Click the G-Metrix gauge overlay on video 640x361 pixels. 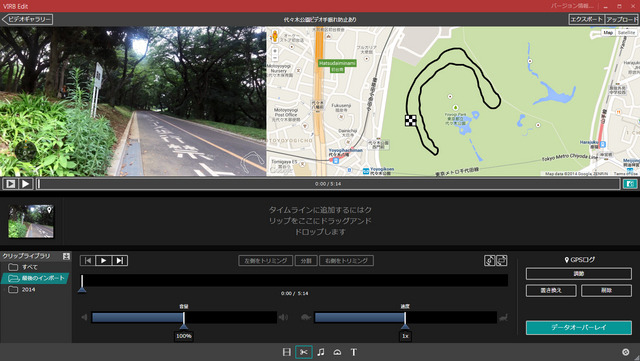coord(25,152)
